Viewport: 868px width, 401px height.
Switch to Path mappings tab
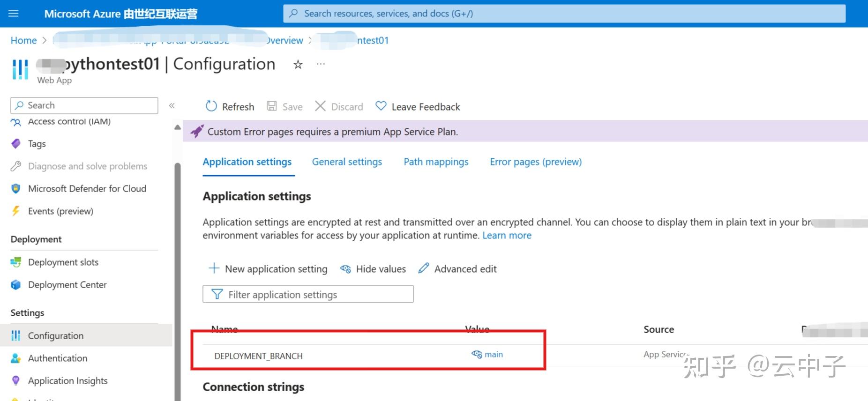pyautogui.click(x=436, y=162)
